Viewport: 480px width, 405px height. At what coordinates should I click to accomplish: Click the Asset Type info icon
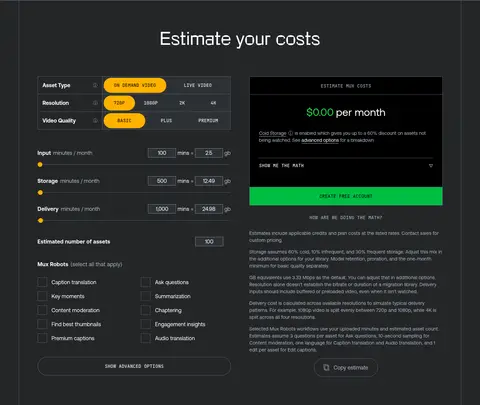coord(95,85)
